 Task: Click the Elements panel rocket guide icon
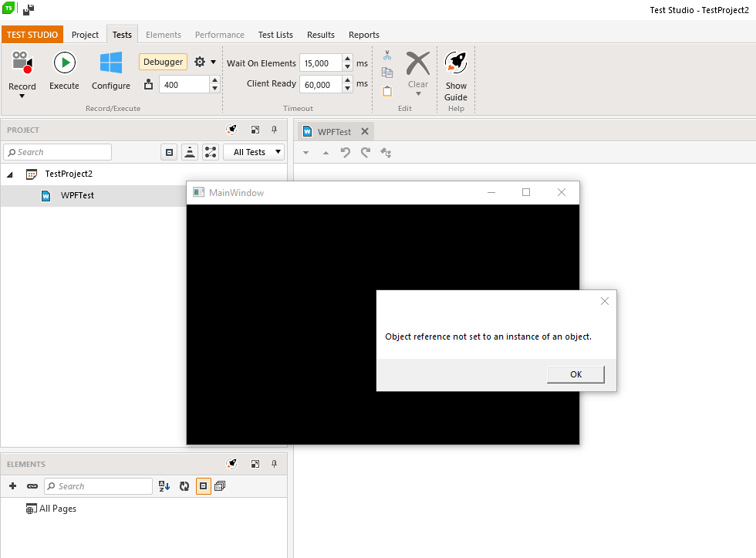(x=232, y=464)
